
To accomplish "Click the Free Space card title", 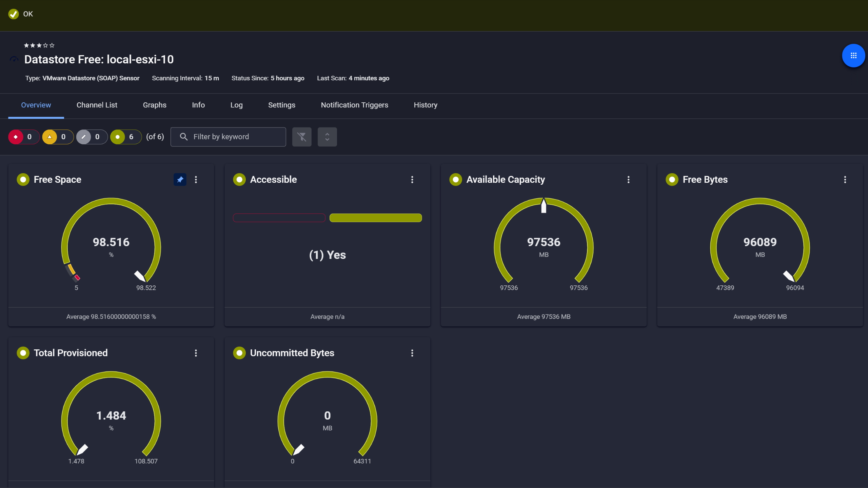I will point(58,179).
